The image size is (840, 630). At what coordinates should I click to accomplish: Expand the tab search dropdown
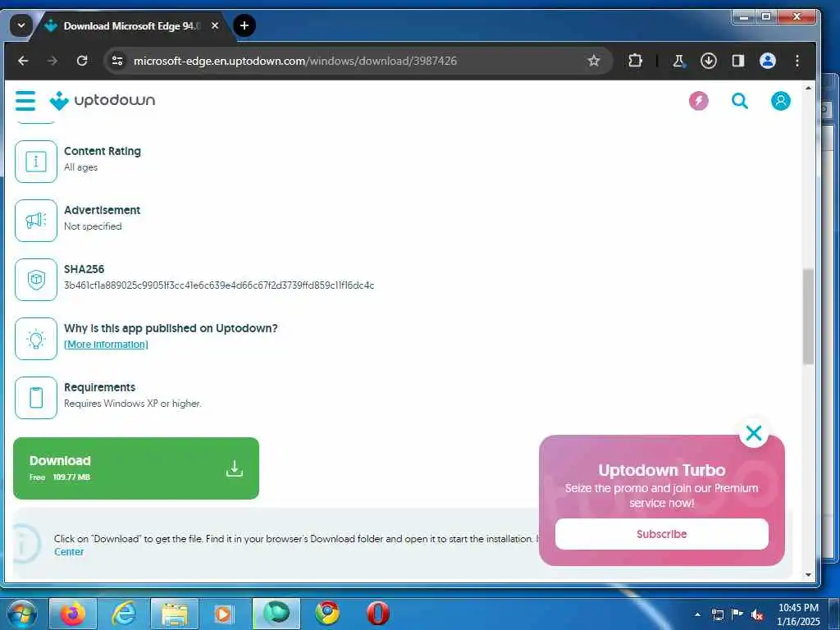click(x=21, y=25)
